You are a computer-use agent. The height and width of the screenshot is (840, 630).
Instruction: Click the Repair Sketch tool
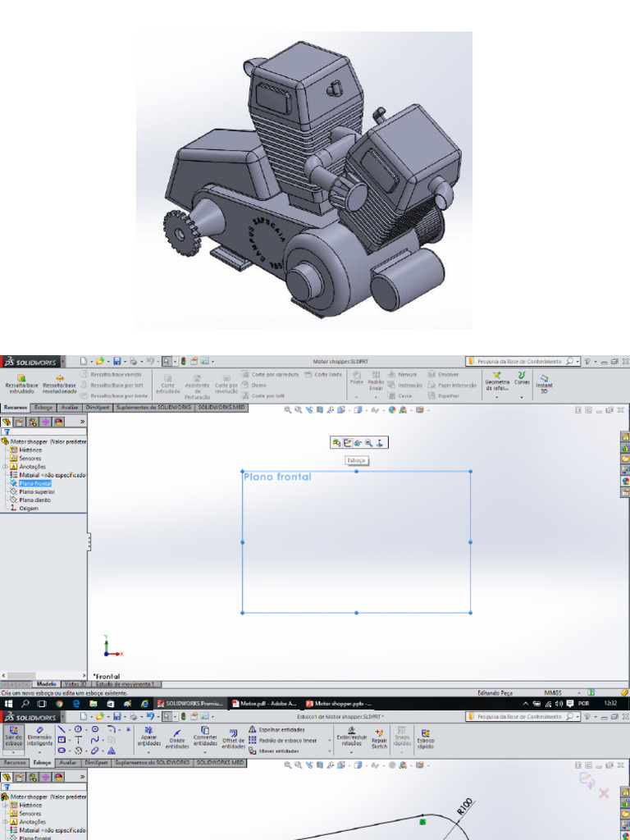[x=379, y=738]
